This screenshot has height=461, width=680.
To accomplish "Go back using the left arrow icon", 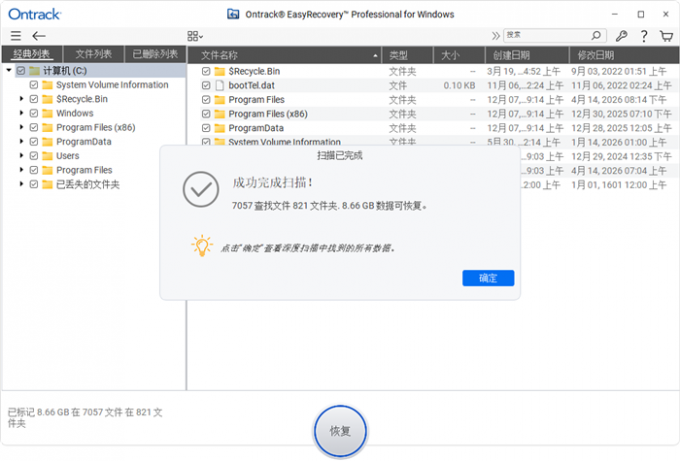I will pos(39,36).
